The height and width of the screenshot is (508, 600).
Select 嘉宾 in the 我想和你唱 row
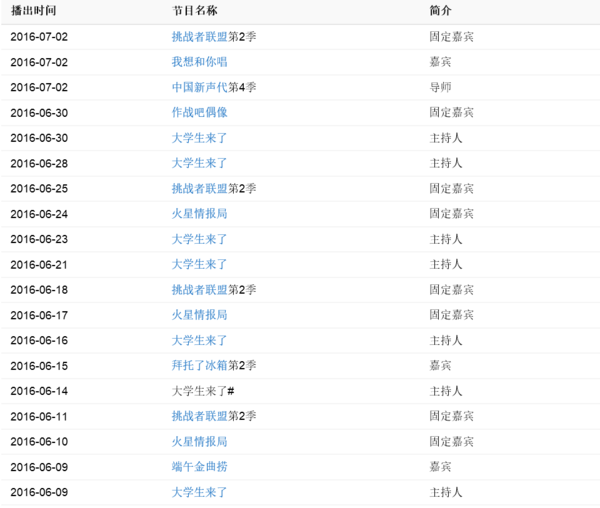click(440, 62)
